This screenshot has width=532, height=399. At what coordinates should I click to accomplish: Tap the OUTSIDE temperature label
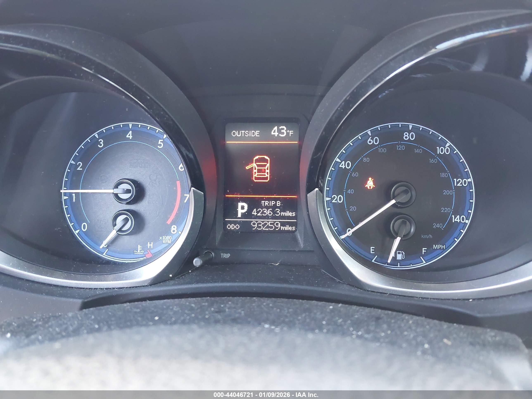pos(245,133)
